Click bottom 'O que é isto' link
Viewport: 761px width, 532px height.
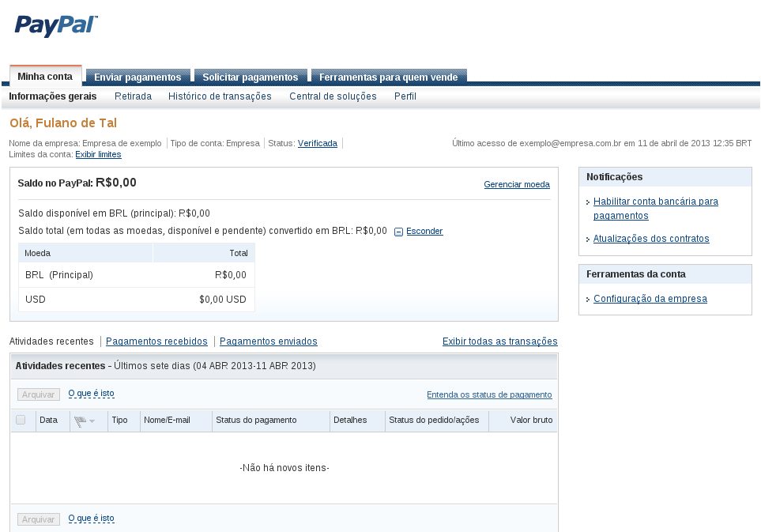pyautogui.click(x=91, y=518)
